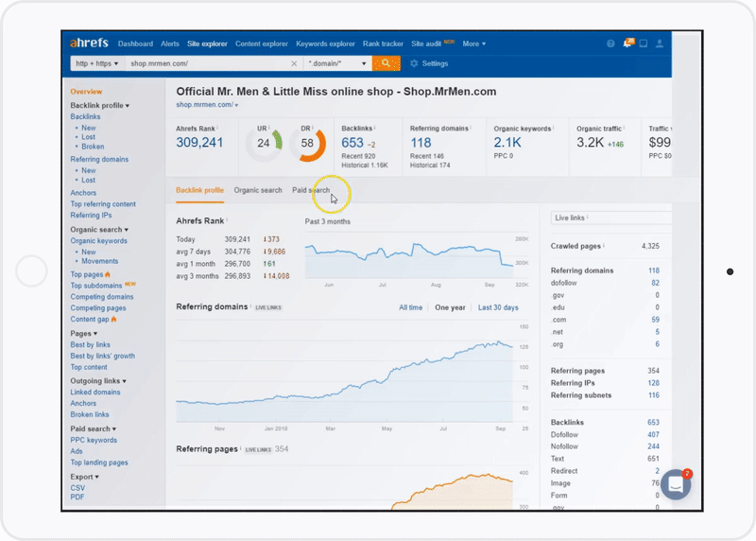756x541 pixels.
Task: Click the screen monitor icon in header
Action: coord(644,44)
